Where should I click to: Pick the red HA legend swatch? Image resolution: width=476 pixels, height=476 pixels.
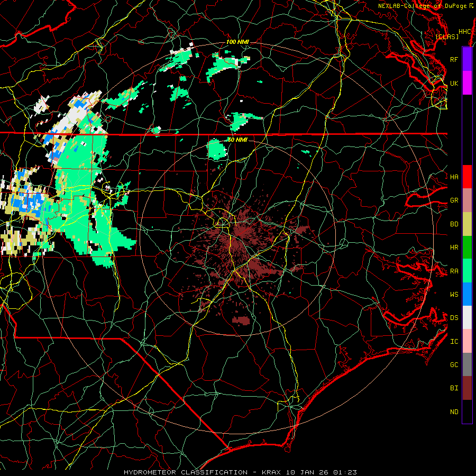click(x=467, y=177)
